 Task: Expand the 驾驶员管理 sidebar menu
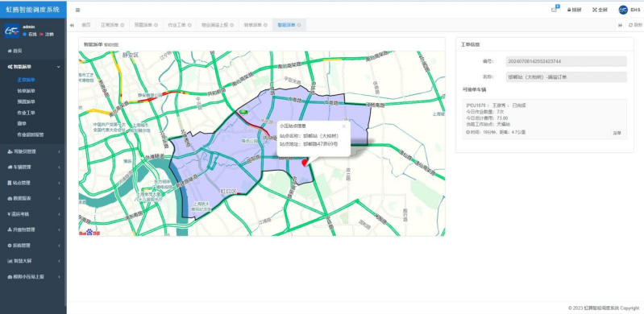pos(33,151)
